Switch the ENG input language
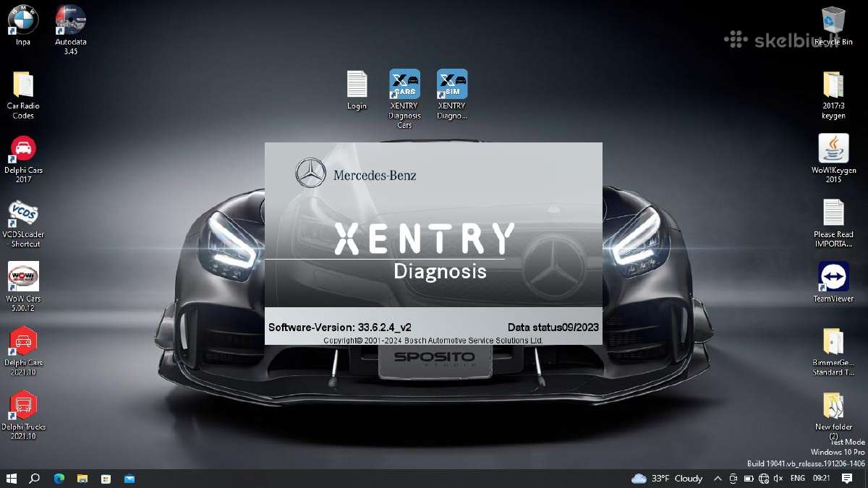Viewport: 868px width, 488px height. click(x=797, y=479)
